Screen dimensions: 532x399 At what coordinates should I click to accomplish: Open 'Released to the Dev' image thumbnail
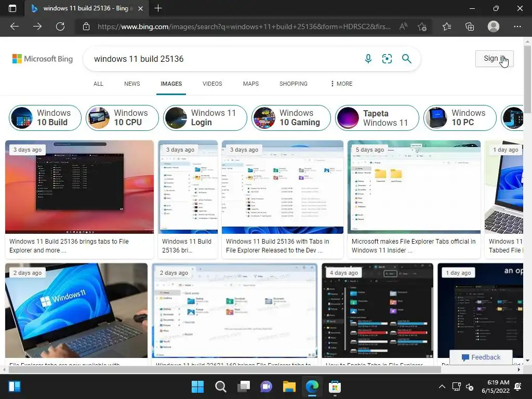tap(282, 187)
